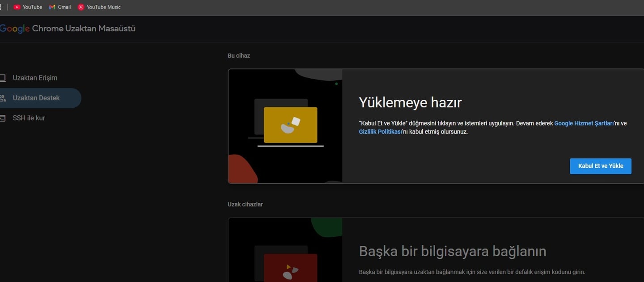644x282 pixels.
Task: Click the laptop icon next to Uzaktan Erişim
Action: 2,78
